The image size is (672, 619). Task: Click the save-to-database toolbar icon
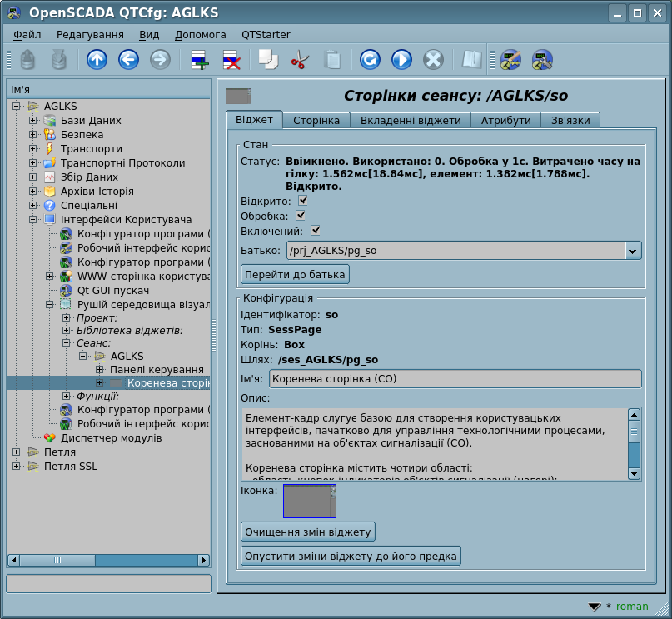[59, 60]
